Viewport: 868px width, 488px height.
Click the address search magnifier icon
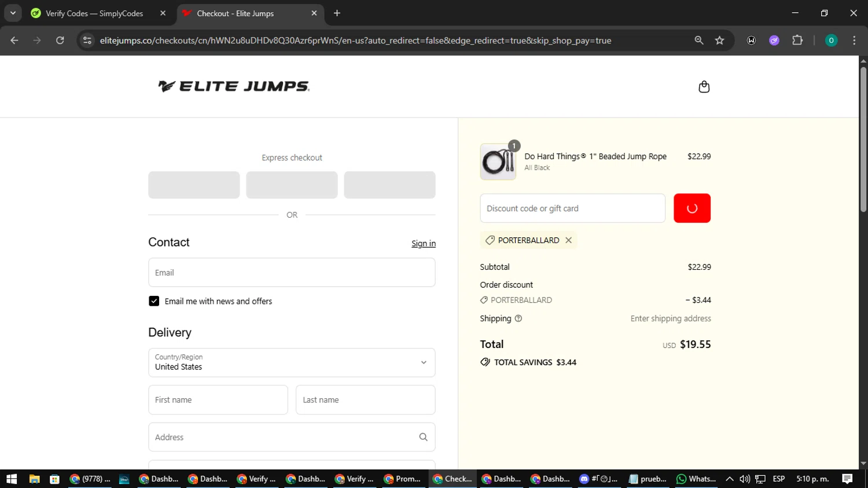point(423,437)
